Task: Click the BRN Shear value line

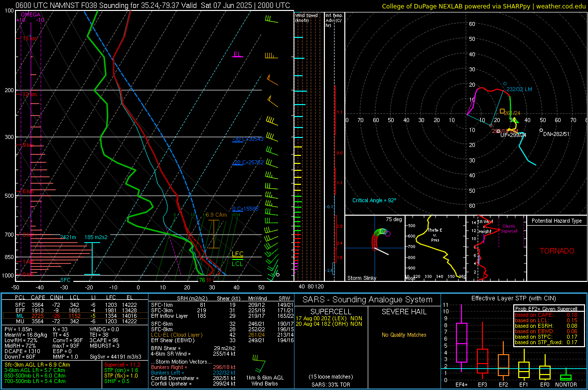Action: (193, 348)
